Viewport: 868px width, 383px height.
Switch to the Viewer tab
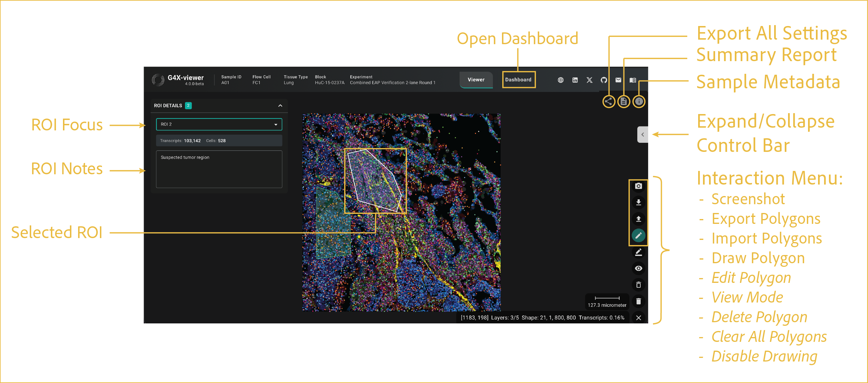tap(476, 80)
